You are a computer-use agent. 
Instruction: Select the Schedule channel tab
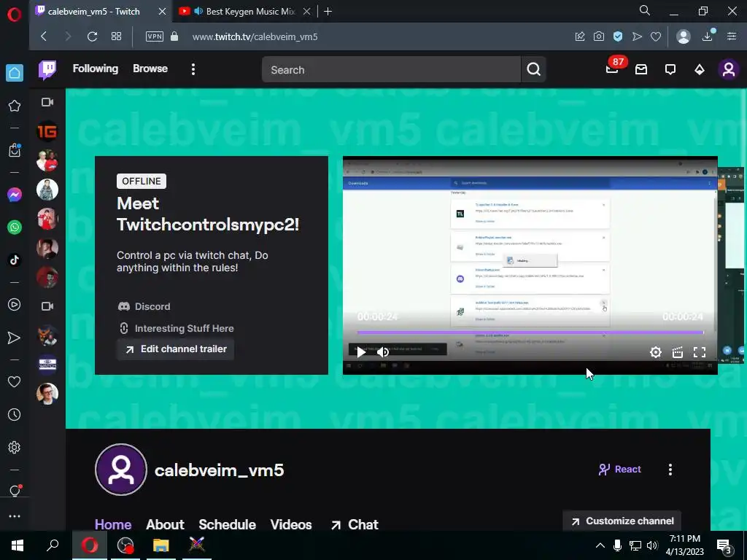pos(228,524)
